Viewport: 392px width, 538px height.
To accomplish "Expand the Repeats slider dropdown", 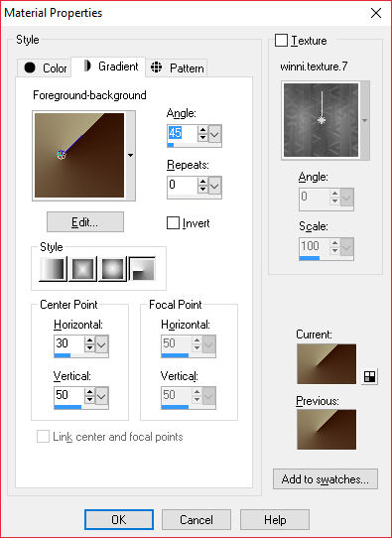I will coord(215,186).
